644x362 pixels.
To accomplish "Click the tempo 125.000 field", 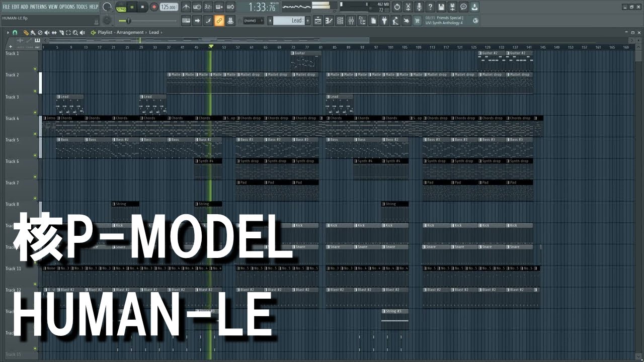I will coord(169,7).
